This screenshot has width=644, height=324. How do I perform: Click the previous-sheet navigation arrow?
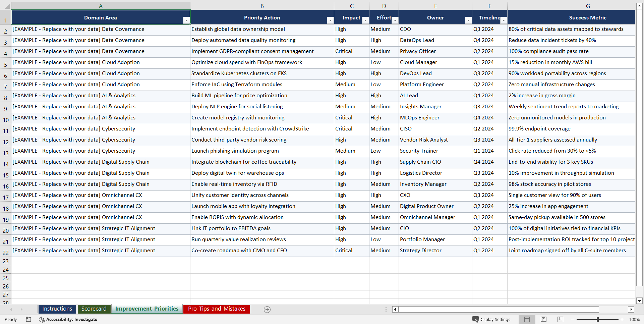point(11,309)
